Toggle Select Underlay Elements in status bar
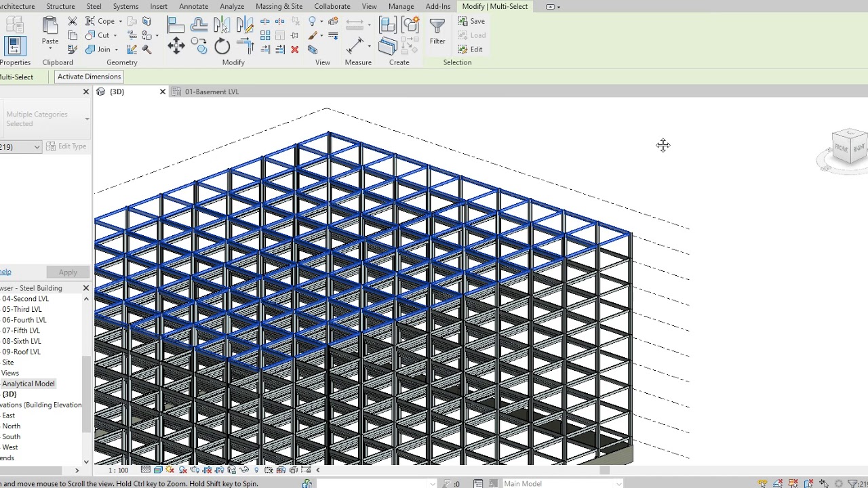The width and height of the screenshot is (868, 488). (x=778, y=483)
